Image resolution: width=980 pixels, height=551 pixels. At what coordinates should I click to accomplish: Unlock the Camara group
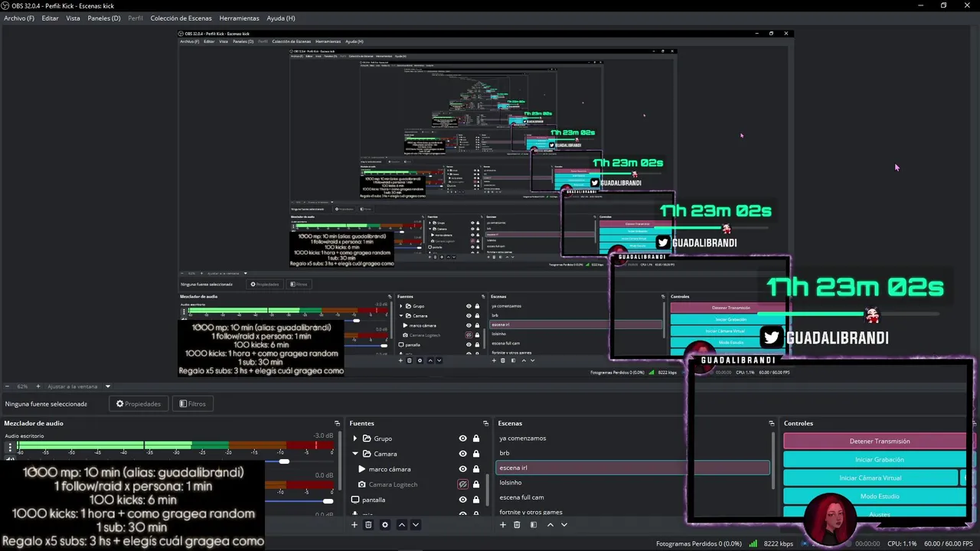tap(476, 454)
